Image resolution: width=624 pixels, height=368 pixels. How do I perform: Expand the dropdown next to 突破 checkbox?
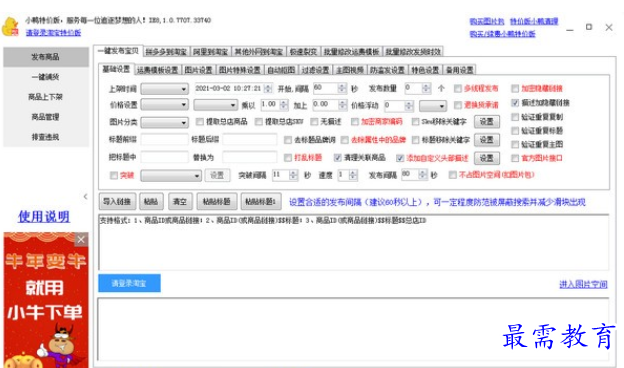coord(171,175)
